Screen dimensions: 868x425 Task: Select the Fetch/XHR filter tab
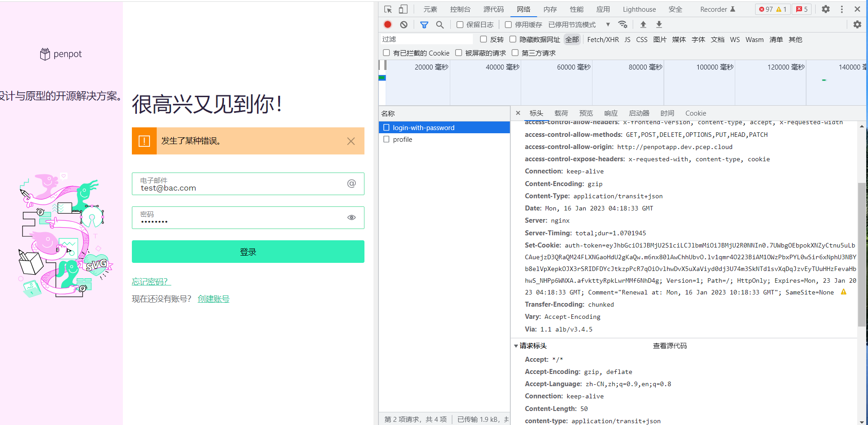(603, 39)
